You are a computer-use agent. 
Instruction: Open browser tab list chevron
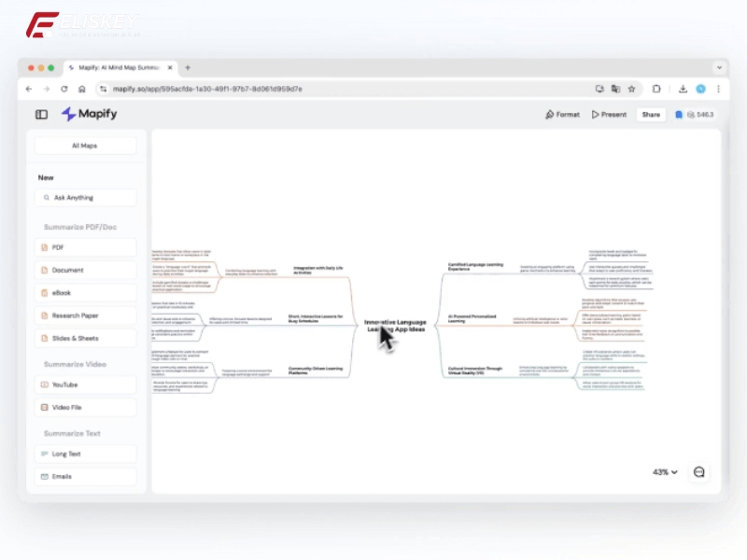click(x=719, y=68)
